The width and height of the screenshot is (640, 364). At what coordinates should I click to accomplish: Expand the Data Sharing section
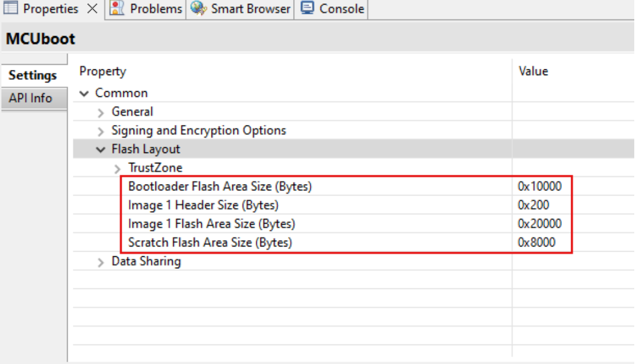tap(100, 261)
